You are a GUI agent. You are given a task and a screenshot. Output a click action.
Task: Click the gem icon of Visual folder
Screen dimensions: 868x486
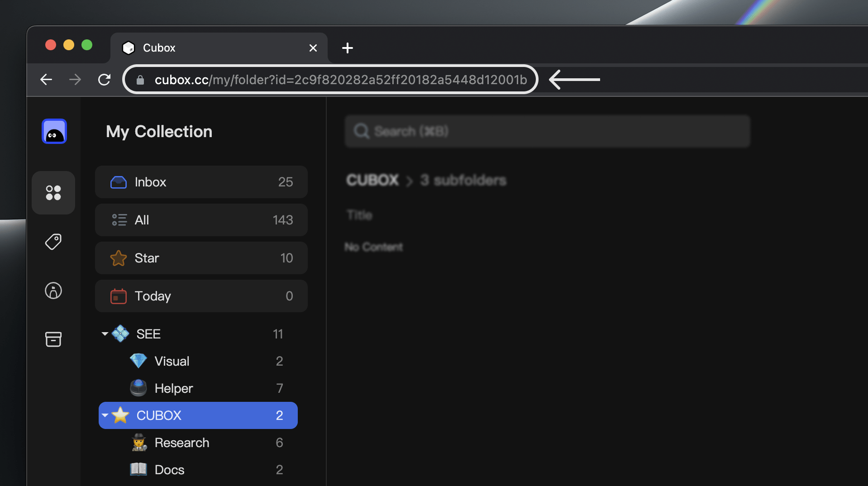click(138, 361)
